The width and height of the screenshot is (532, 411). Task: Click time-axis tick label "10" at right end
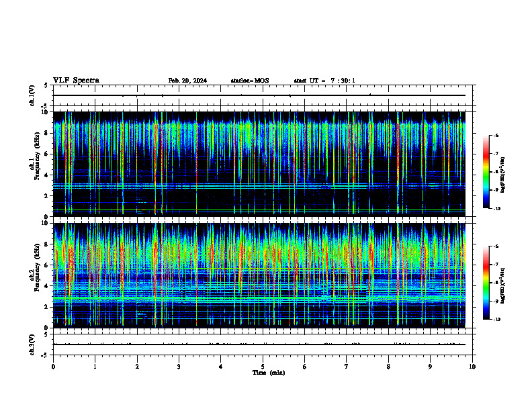(472, 367)
